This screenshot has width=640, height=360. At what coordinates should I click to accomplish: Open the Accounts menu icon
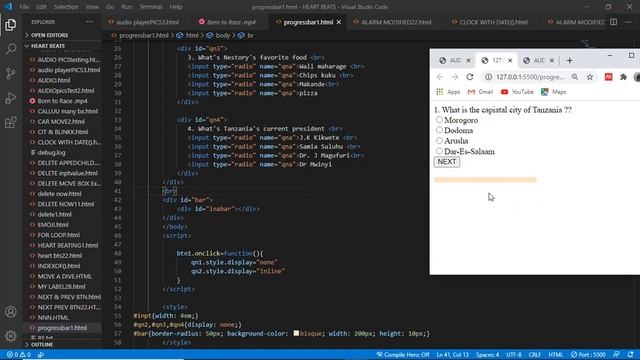(x=11, y=312)
